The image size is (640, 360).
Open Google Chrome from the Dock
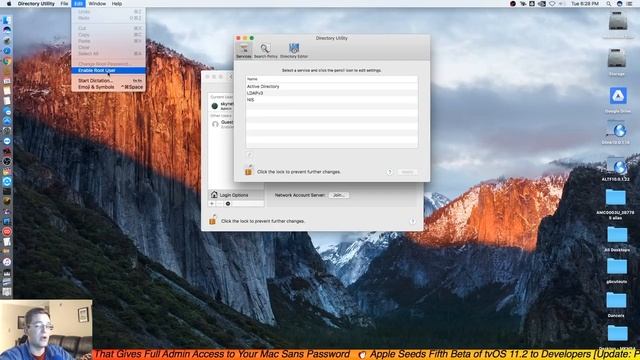click(7, 61)
